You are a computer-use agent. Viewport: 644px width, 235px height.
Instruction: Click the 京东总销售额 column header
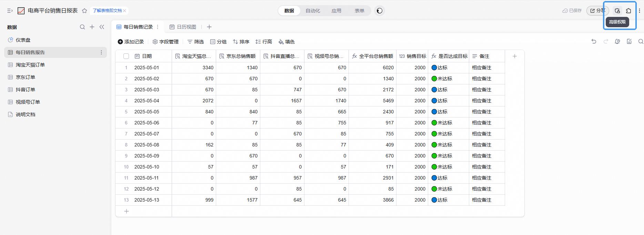coord(238,56)
